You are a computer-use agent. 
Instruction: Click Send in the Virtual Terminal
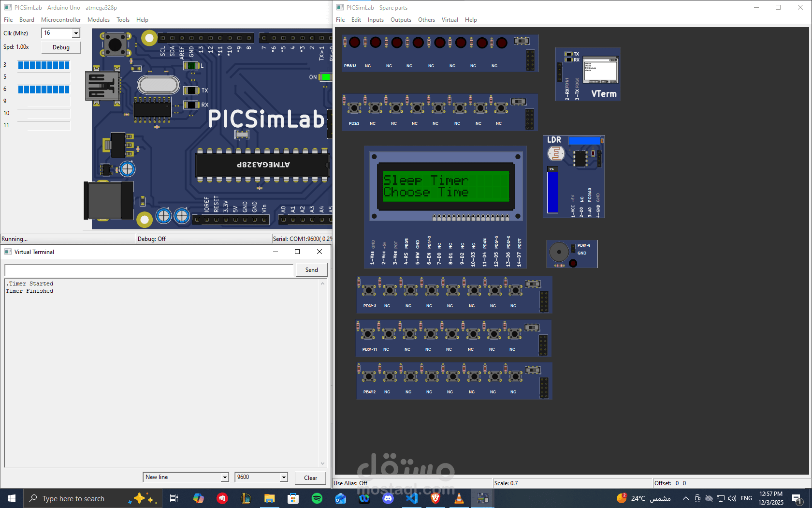click(312, 270)
